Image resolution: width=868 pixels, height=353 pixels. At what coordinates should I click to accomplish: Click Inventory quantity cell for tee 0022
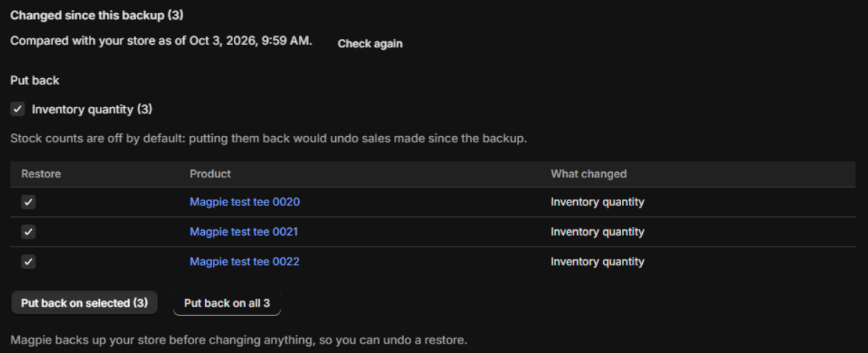[x=597, y=262]
